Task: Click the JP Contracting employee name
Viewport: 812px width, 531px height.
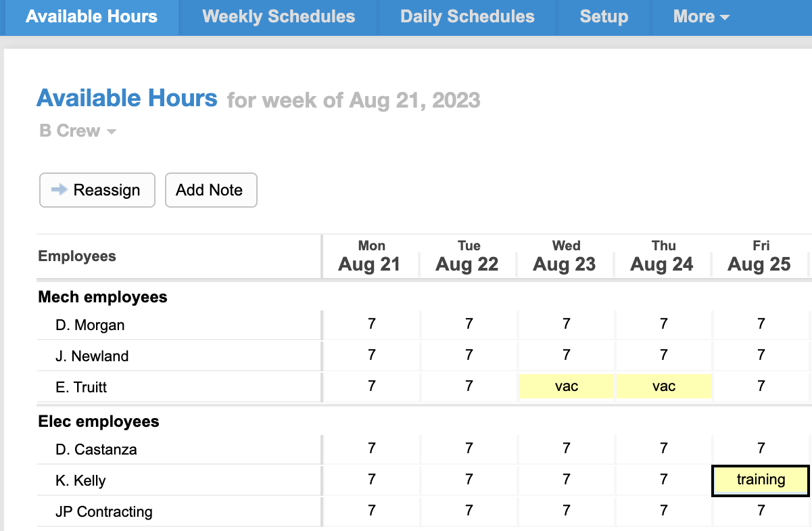Action: click(x=103, y=512)
